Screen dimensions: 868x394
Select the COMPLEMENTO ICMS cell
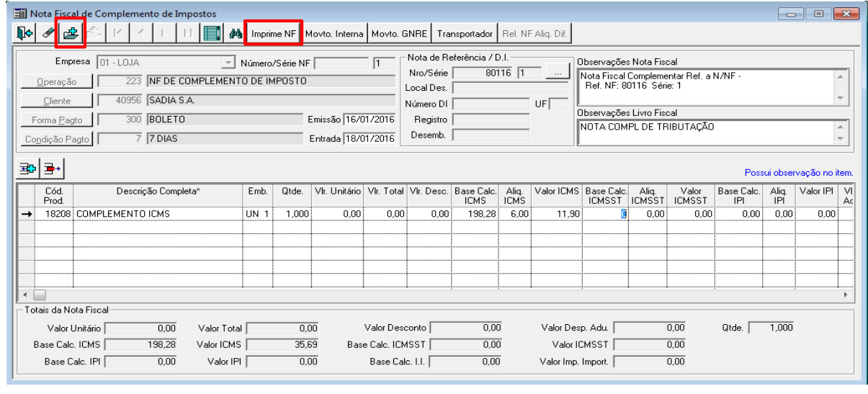(158, 214)
